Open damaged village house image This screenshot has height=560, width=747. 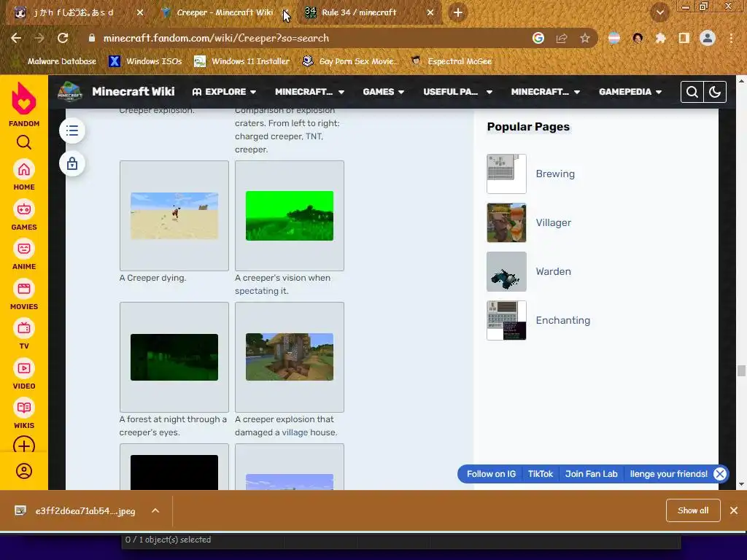290,357
